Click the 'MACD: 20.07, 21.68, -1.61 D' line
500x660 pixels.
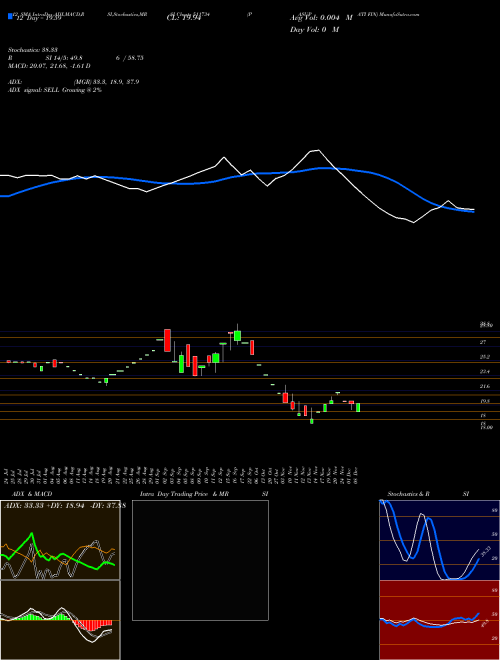[x=49, y=66]
